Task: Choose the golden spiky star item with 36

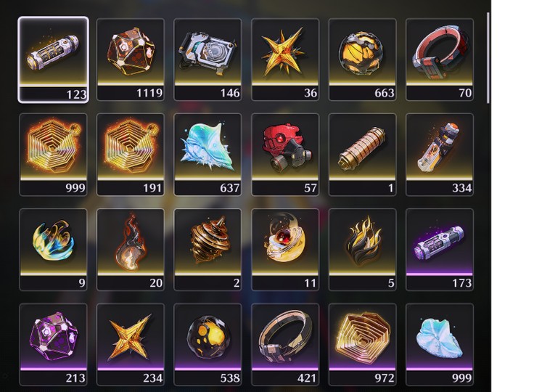Action: tap(285, 60)
